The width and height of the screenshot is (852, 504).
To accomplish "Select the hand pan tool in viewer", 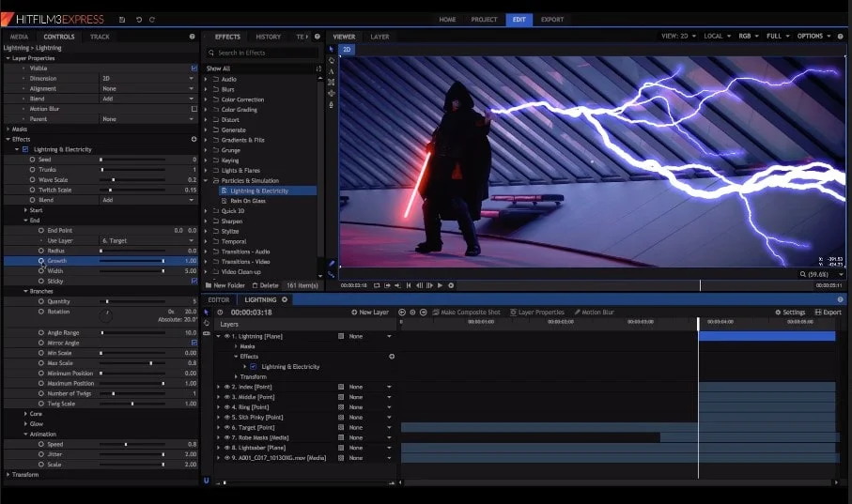I will [332, 60].
